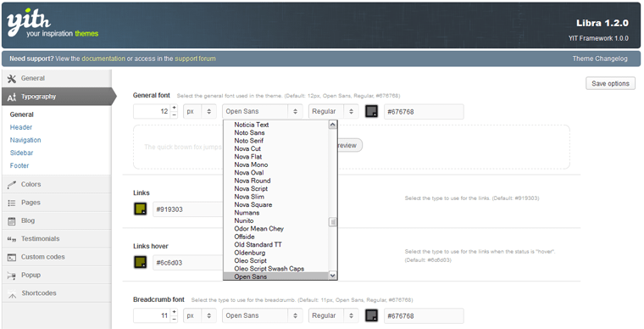Click font list scroll down arrow
This screenshot has width=644, height=329.
coord(333,276)
